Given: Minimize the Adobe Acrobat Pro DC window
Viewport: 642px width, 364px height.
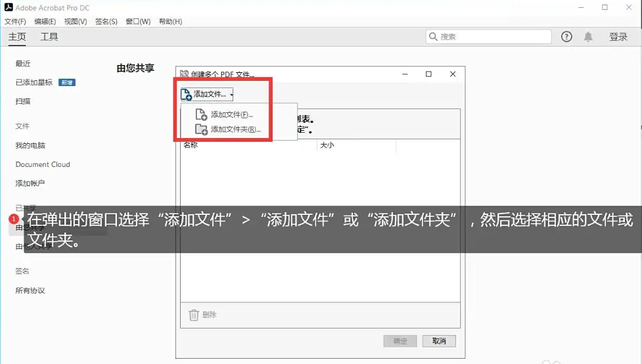Looking at the screenshot, I should 581,7.
